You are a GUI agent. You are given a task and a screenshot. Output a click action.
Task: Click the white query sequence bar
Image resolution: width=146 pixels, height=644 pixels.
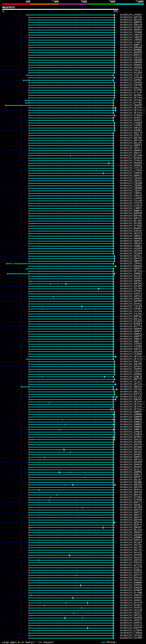click(60, 9)
